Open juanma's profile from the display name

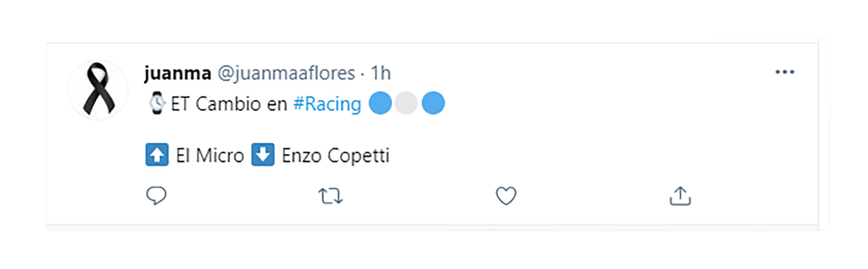point(177,73)
